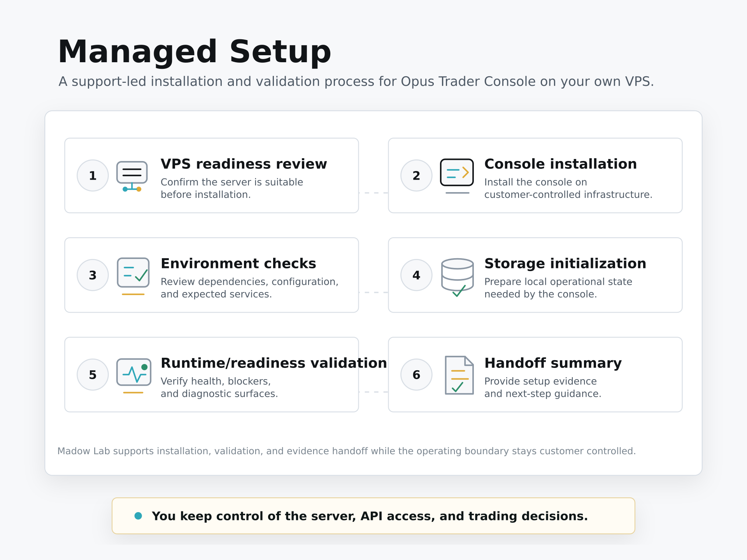Click 'Review dependencies, configuration' description

pos(250,288)
